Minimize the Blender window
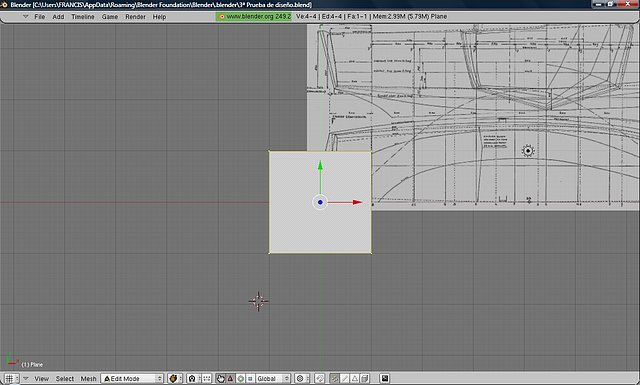Image resolution: width=640 pixels, height=385 pixels. 598,4
